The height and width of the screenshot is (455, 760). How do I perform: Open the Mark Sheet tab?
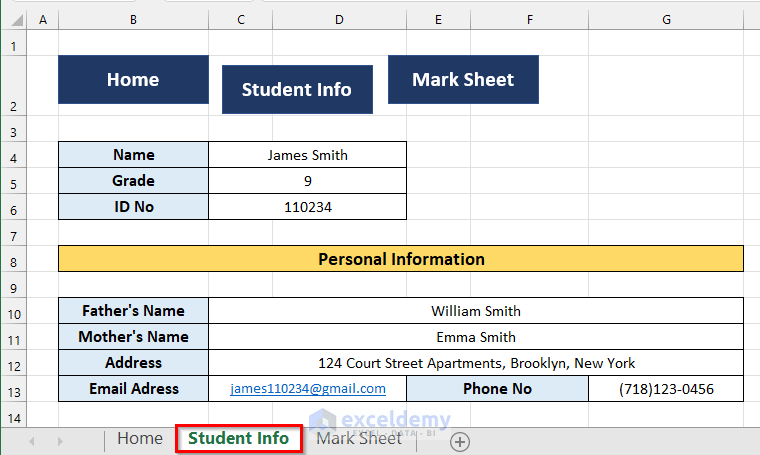359,438
